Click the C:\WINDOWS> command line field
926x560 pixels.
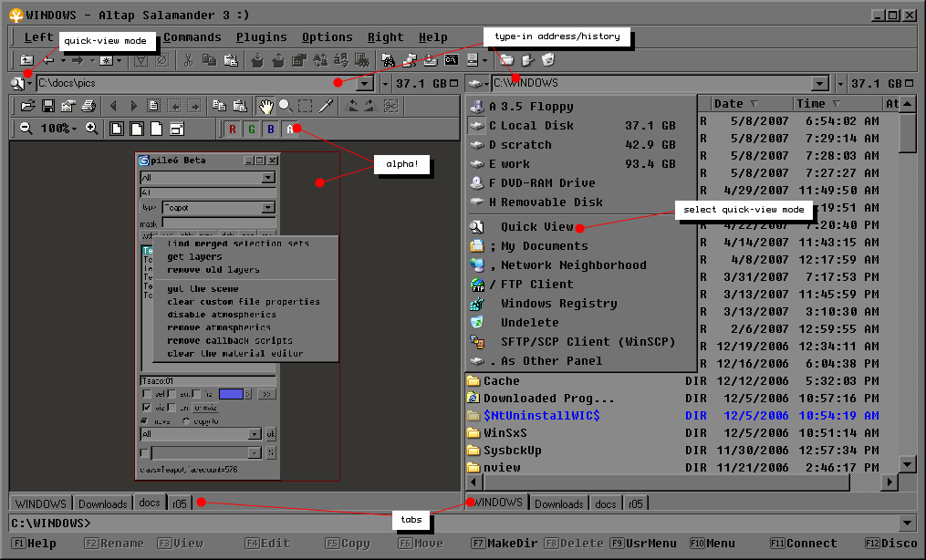tap(454, 524)
